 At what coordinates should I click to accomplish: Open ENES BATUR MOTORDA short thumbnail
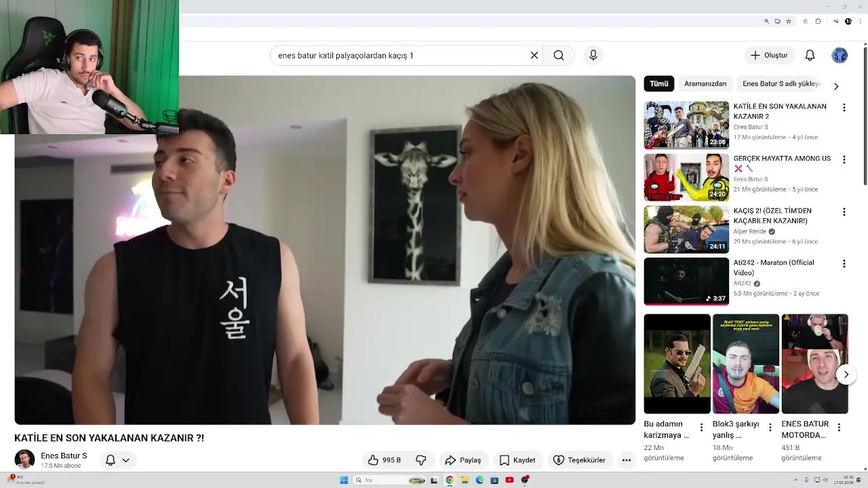(x=814, y=363)
